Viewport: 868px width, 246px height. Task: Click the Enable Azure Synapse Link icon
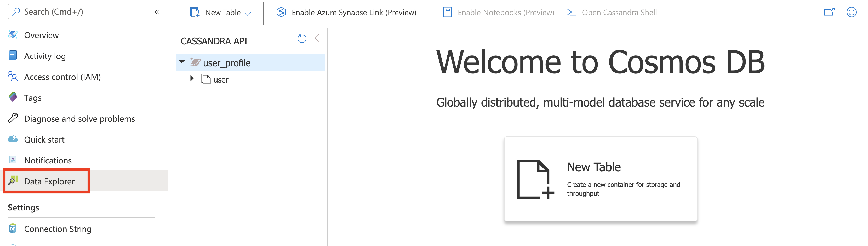tap(281, 13)
